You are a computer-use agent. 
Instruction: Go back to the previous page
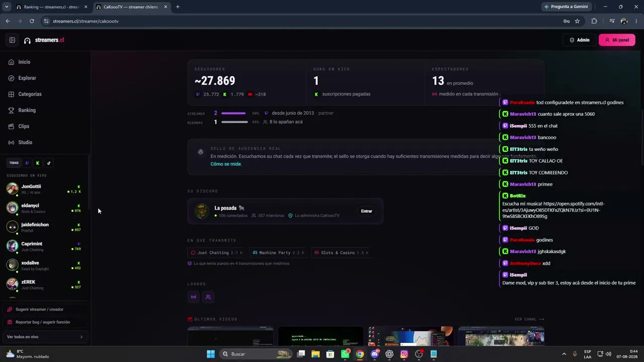[8, 21]
